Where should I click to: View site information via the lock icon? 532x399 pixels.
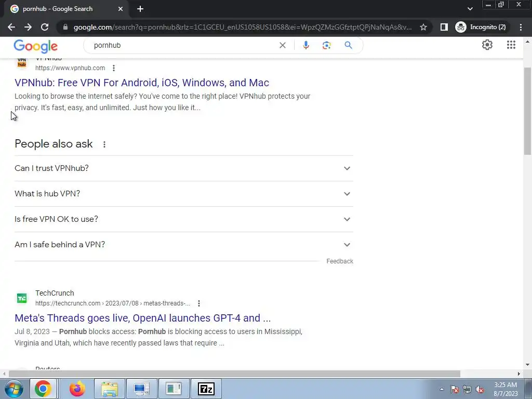(65, 27)
